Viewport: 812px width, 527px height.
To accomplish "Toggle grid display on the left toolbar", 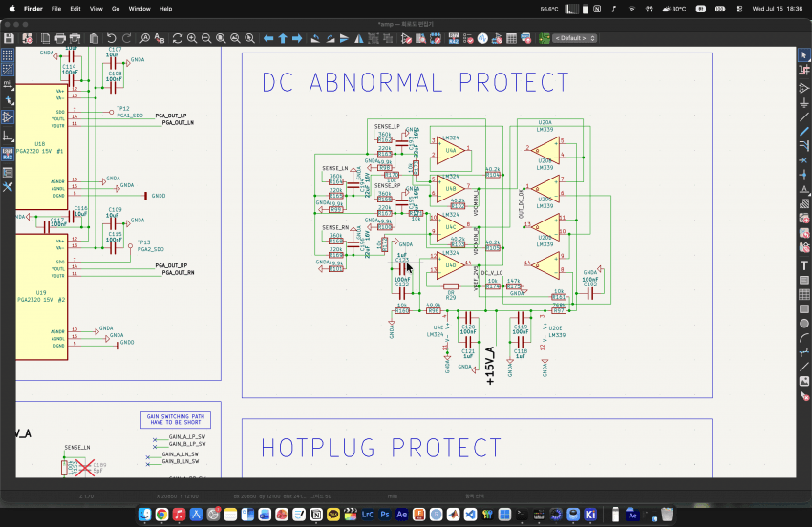I will coord(8,54).
